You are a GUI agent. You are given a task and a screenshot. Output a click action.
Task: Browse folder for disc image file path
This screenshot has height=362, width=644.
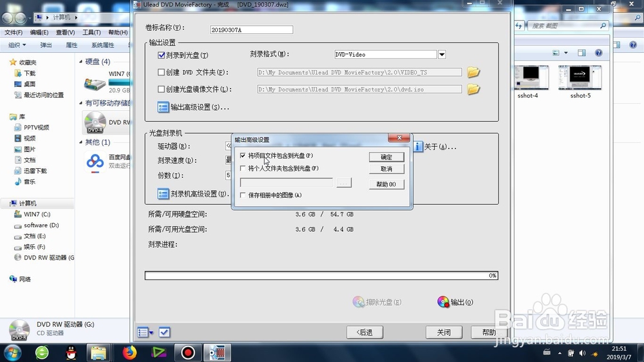click(473, 89)
